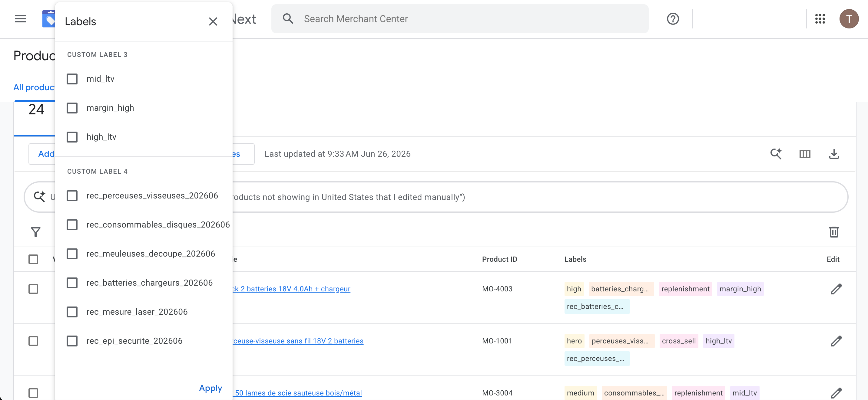868x400 pixels.
Task: Open the 50 lames de scie sauteuse link
Action: tap(297, 393)
